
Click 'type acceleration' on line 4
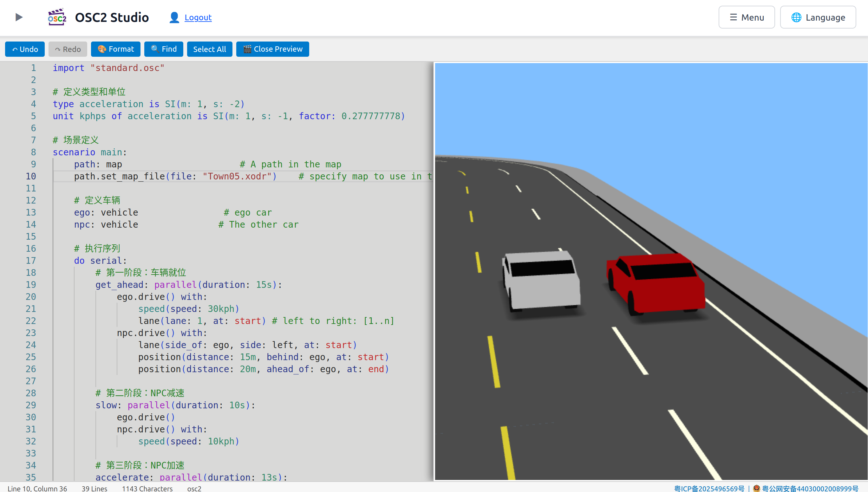coord(98,104)
